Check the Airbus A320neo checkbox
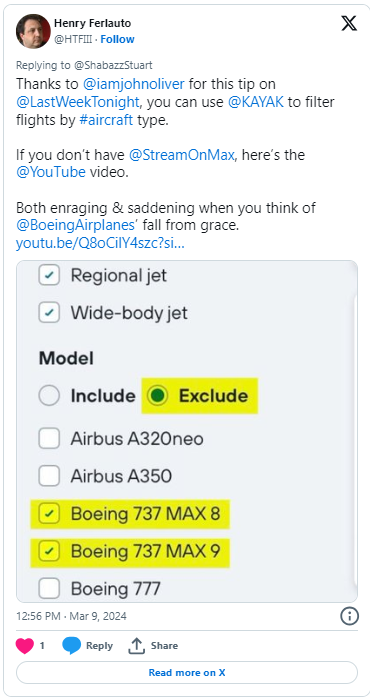This screenshot has height=700, width=378. (49, 439)
